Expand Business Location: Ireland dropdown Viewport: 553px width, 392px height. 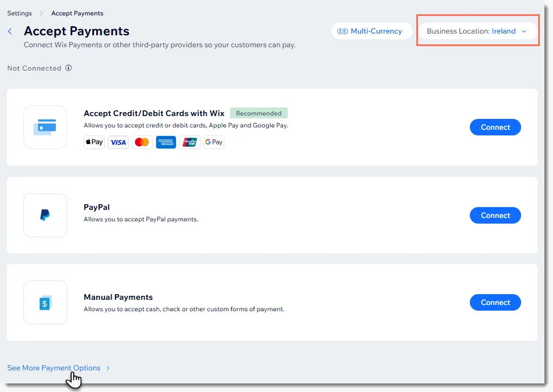pyautogui.click(x=477, y=31)
